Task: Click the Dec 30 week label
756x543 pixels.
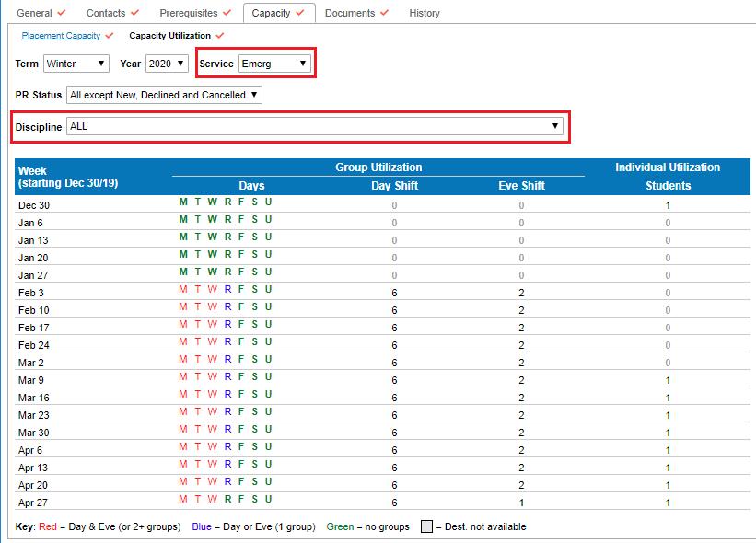Action: [34, 205]
